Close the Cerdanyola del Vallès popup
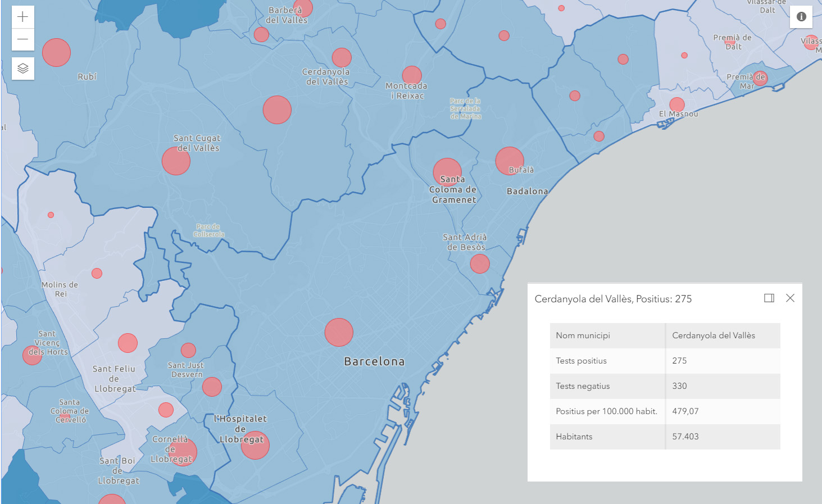The image size is (822, 504). [x=790, y=298]
